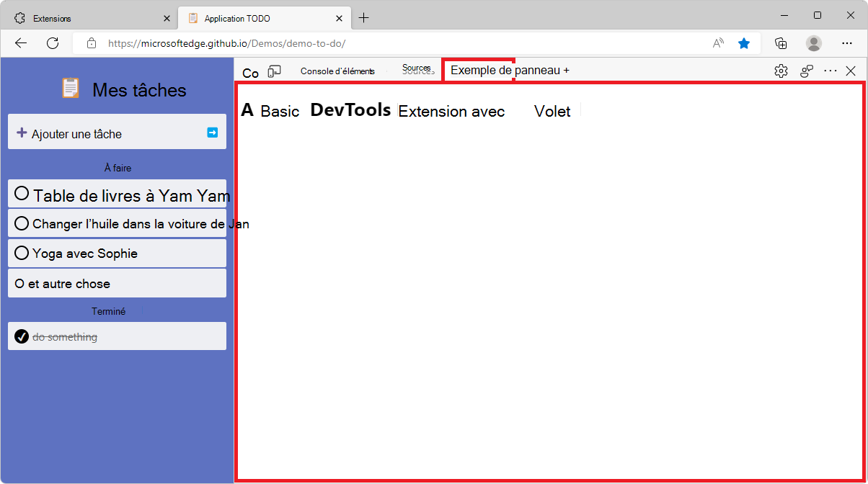868x484 pixels.
Task: Open the DevTools more options menu
Action: tap(830, 71)
